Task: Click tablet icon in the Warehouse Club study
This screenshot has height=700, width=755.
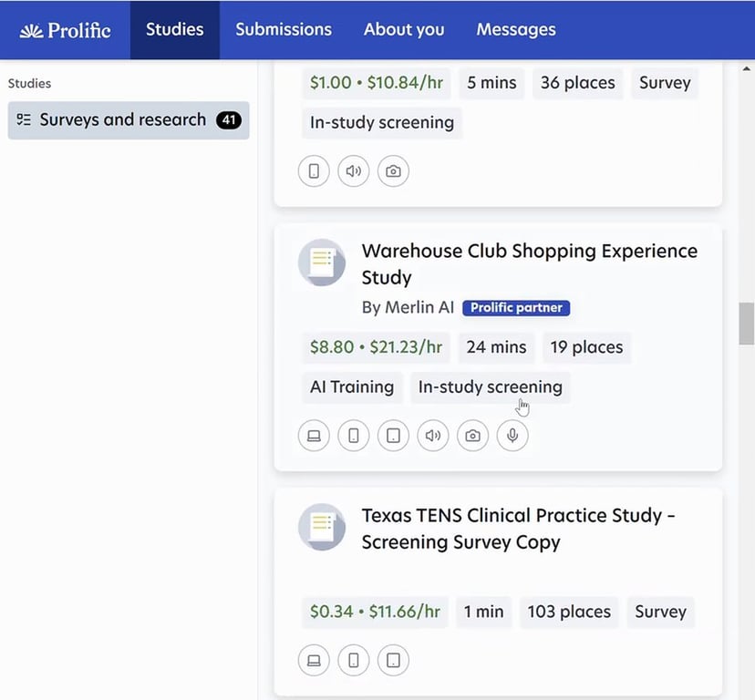Action: click(393, 436)
